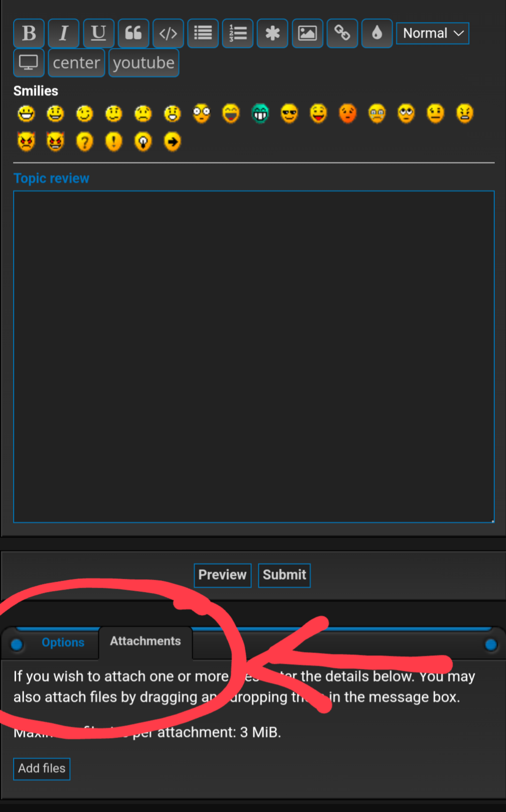
Task: Toggle bold text formatting
Action: click(29, 33)
